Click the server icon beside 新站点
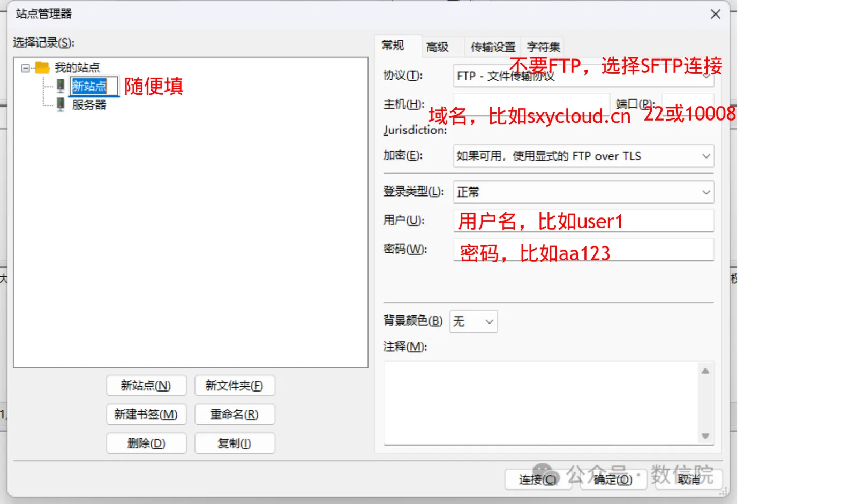The height and width of the screenshot is (504, 857). (61, 86)
